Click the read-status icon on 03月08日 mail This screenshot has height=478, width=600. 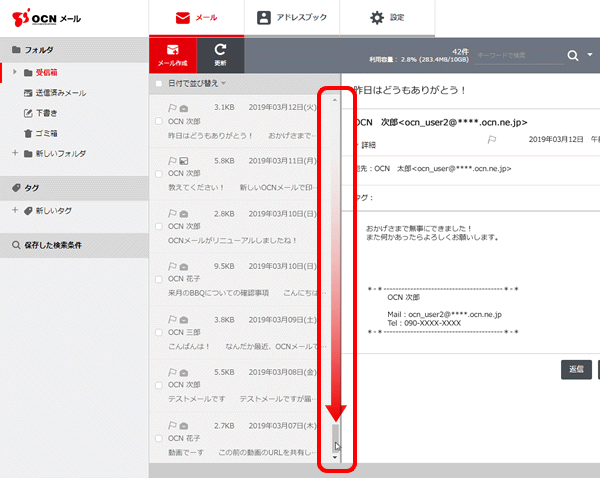pyautogui.click(x=184, y=372)
